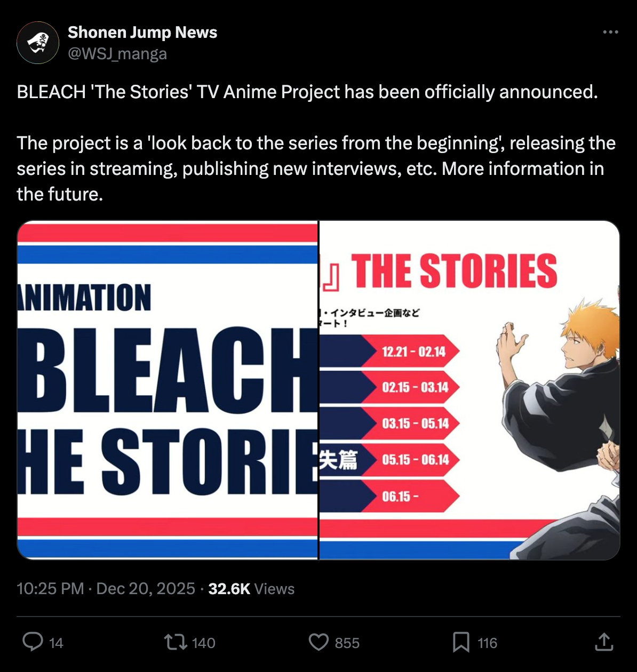Like the tweet with the heart icon
The height and width of the screenshot is (672, 637).
pyautogui.click(x=319, y=642)
